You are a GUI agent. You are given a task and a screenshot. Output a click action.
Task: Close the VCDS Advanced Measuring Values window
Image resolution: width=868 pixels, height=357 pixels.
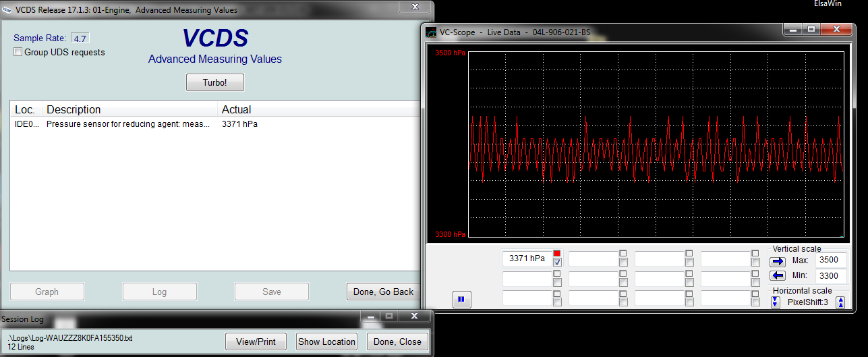[415, 5]
